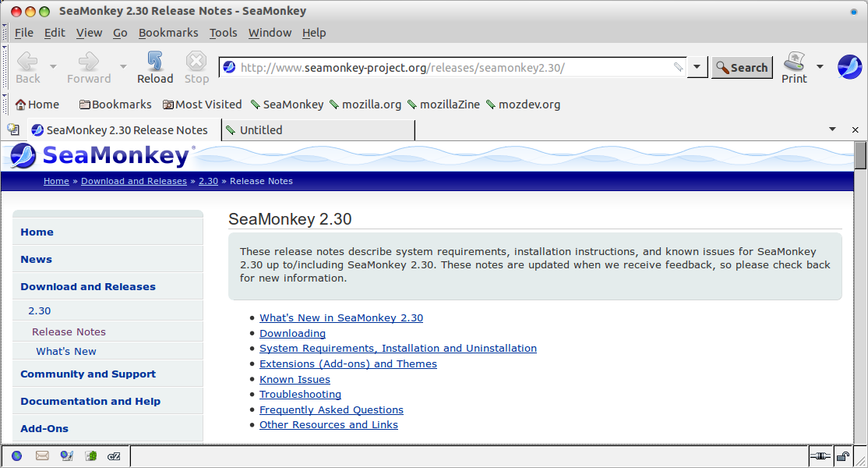The width and height of the screenshot is (868, 468).
Task: Open What's New in SeaMonkey 2.30 link
Action: [341, 318]
